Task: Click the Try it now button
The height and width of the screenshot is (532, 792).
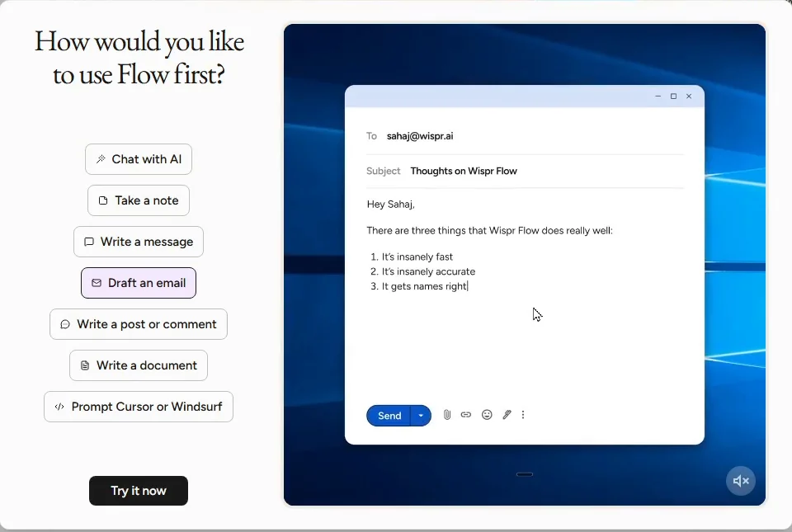Action: pyautogui.click(x=139, y=491)
